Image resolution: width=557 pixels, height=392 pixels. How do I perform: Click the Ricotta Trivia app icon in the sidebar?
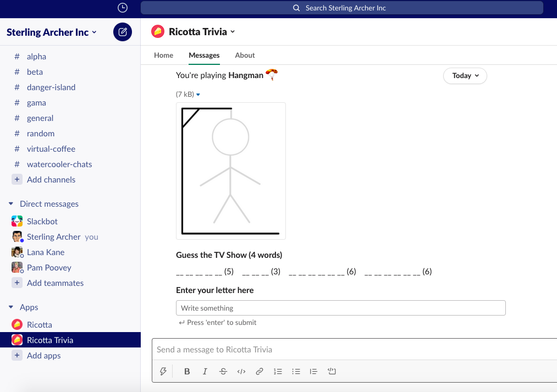16,340
